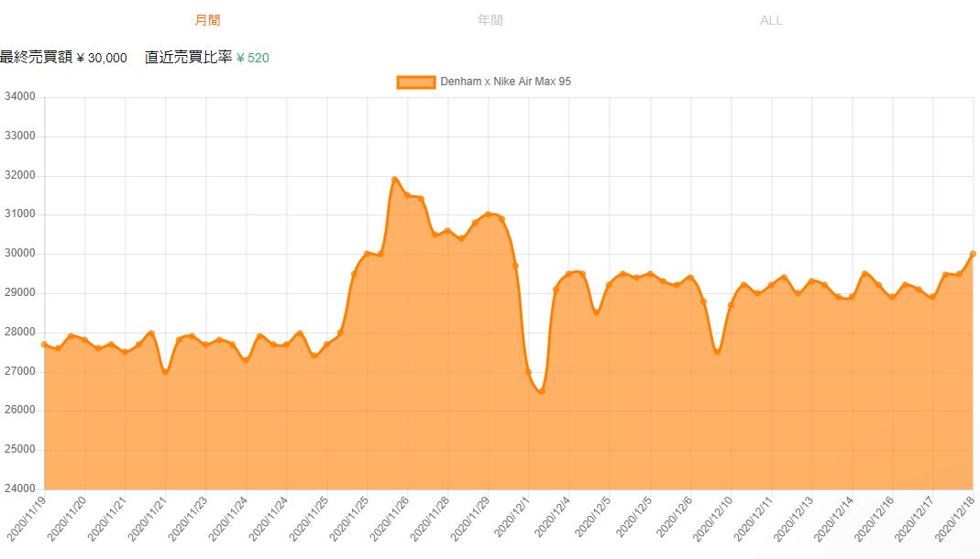Click the 2020/12/1 date label
The height and width of the screenshot is (559, 980).
pyautogui.click(x=512, y=517)
